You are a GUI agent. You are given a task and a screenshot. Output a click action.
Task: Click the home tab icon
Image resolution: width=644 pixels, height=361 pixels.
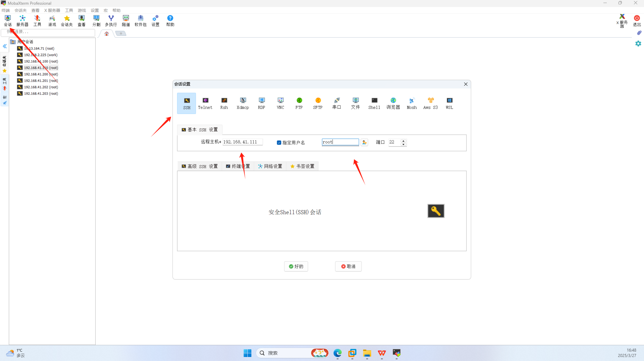(107, 34)
